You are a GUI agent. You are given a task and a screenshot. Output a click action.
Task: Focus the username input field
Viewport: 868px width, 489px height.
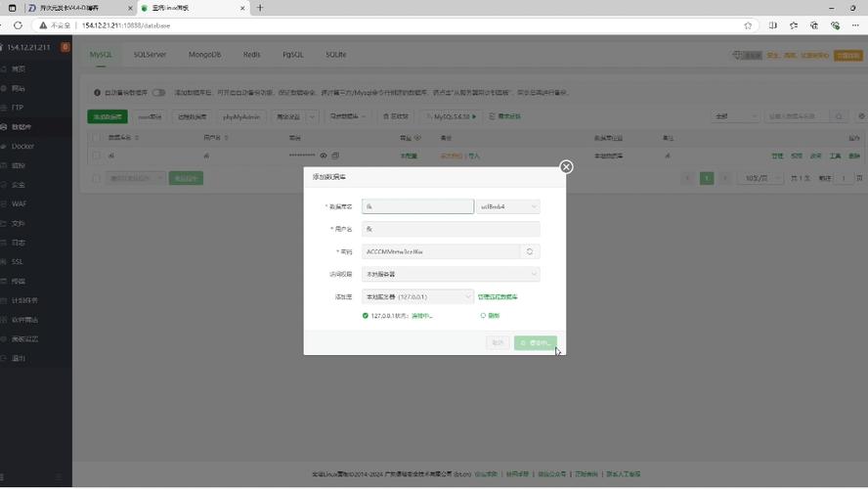coord(451,229)
